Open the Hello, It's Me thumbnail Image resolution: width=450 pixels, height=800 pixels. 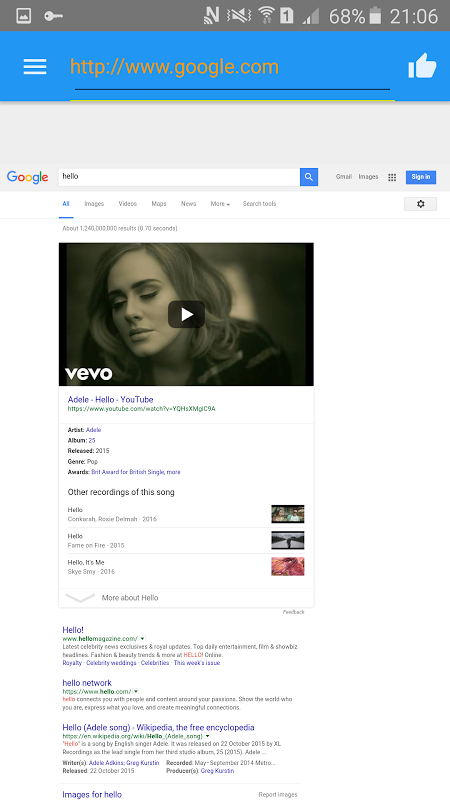[x=288, y=566]
